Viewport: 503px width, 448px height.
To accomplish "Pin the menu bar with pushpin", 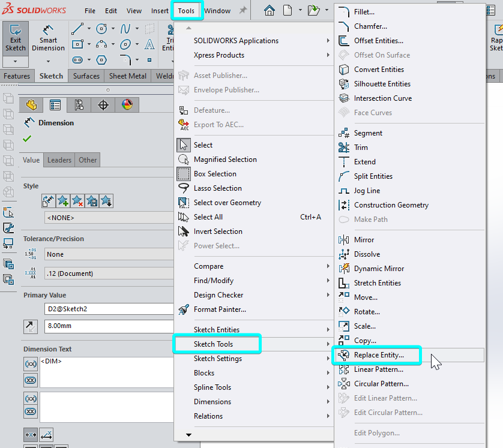I will tap(244, 11).
